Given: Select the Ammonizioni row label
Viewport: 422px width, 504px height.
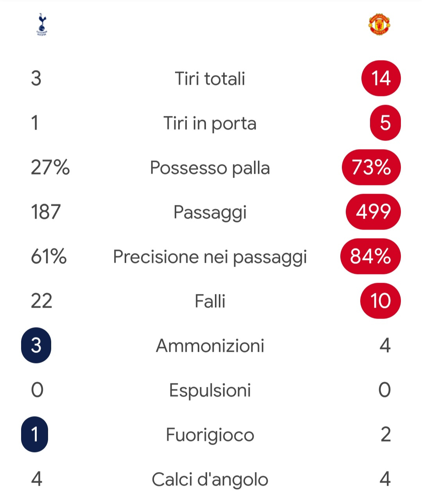Looking at the screenshot, I should click(x=210, y=345).
